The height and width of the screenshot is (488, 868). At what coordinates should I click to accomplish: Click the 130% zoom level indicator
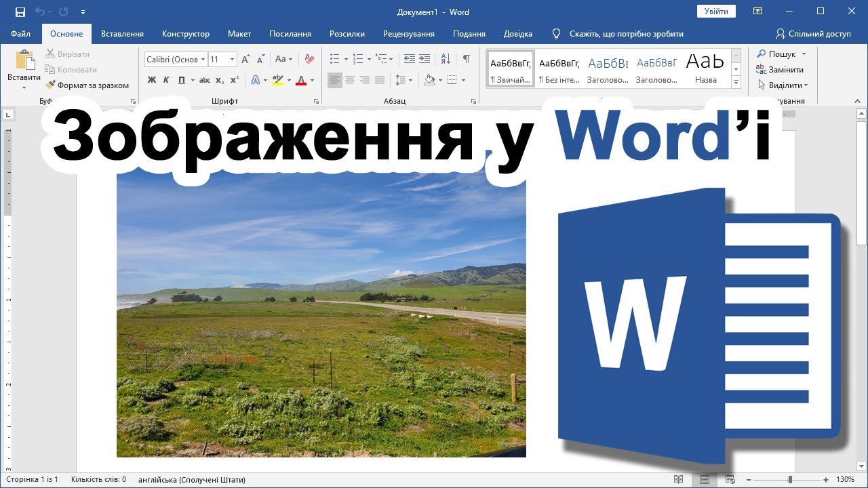(x=845, y=480)
